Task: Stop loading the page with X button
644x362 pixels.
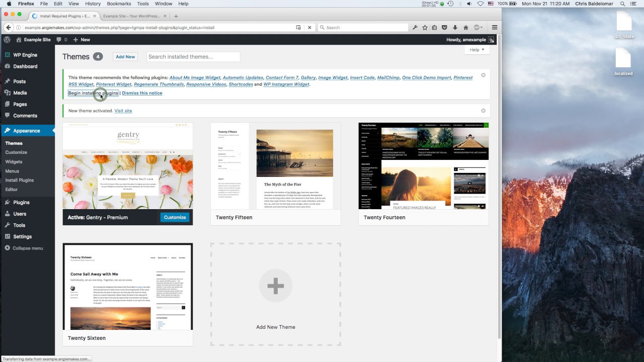Action: tap(309, 28)
